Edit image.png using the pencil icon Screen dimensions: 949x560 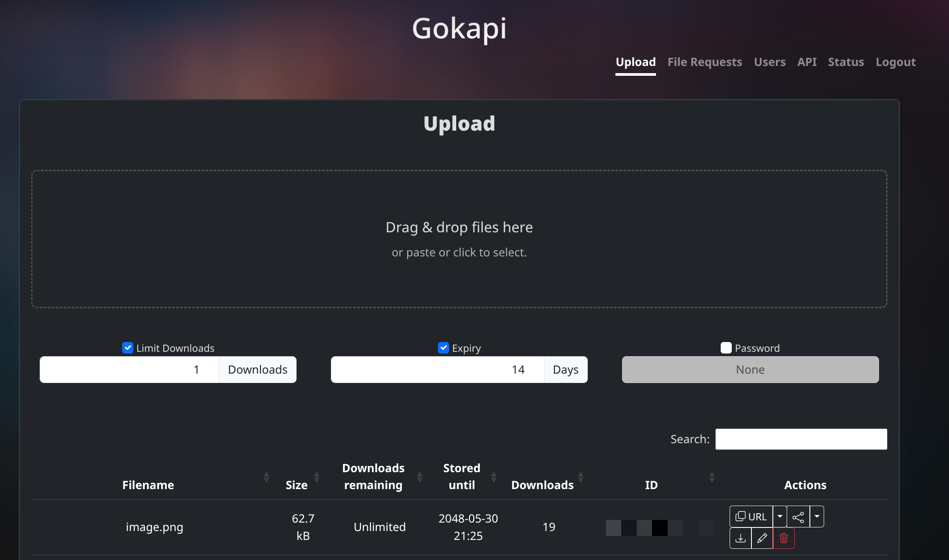click(x=762, y=538)
